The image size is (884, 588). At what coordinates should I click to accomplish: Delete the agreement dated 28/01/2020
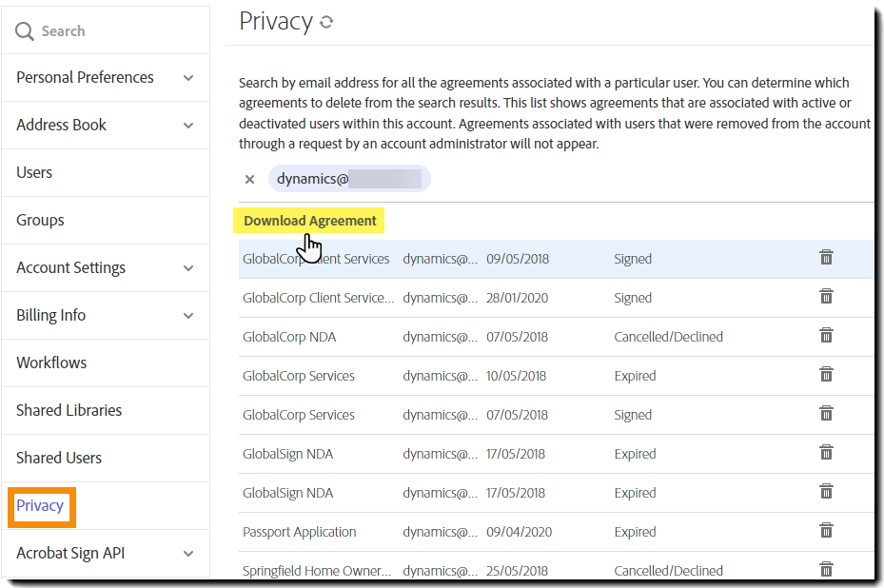point(826,297)
